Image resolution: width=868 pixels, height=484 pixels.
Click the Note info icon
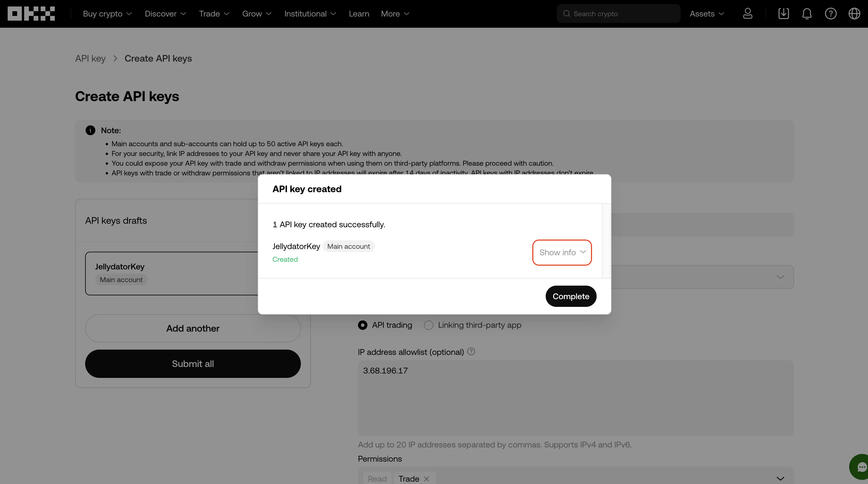click(x=90, y=130)
